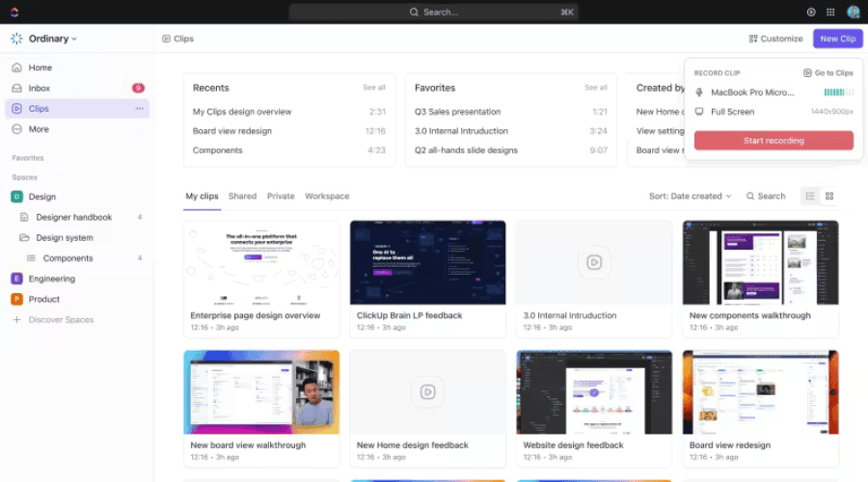Open Inbox in sidebar
The width and height of the screenshot is (868, 482).
coord(77,88)
